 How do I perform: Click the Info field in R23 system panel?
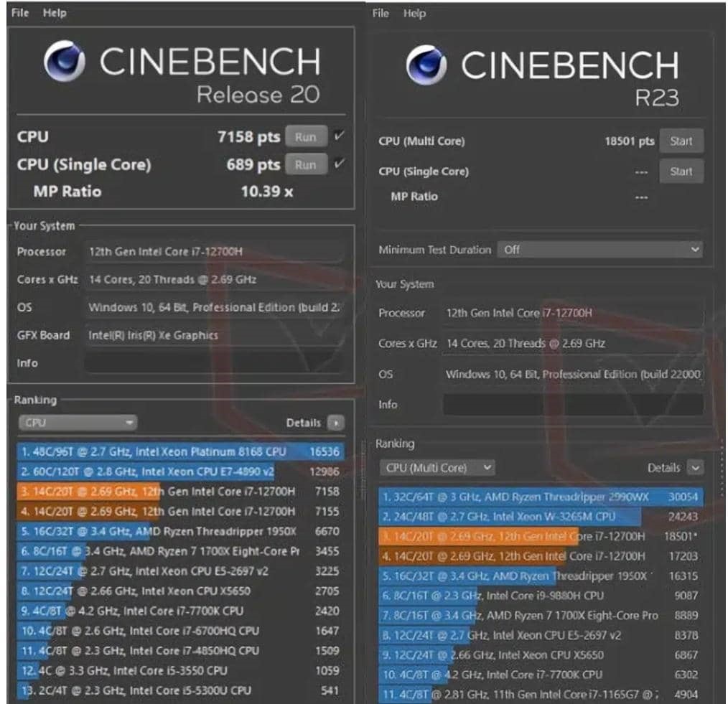[x=573, y=404]
